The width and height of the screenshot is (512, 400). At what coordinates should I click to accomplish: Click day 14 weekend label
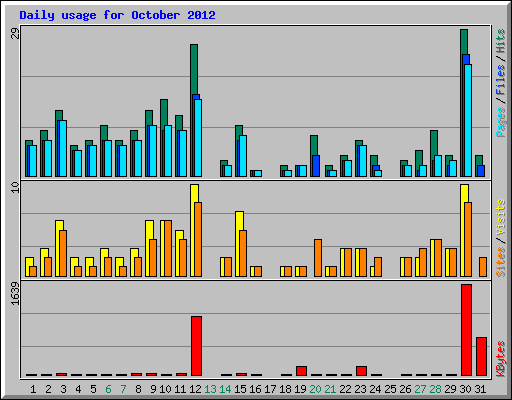tap(225, 389)
